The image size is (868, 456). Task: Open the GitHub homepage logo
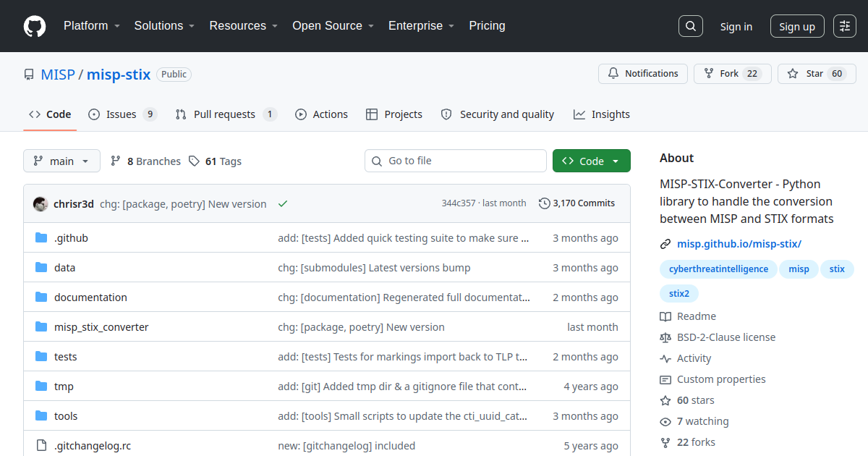35,26
